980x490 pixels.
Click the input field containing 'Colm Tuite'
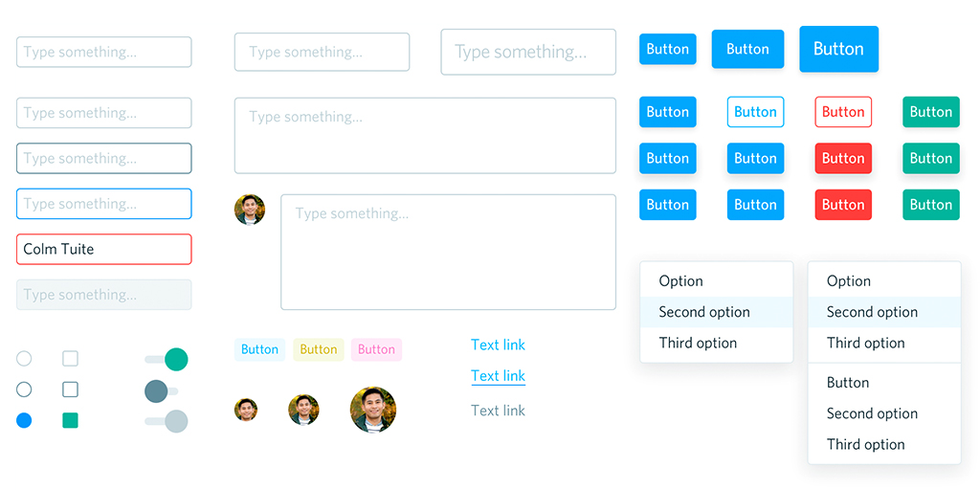point(103,249)
